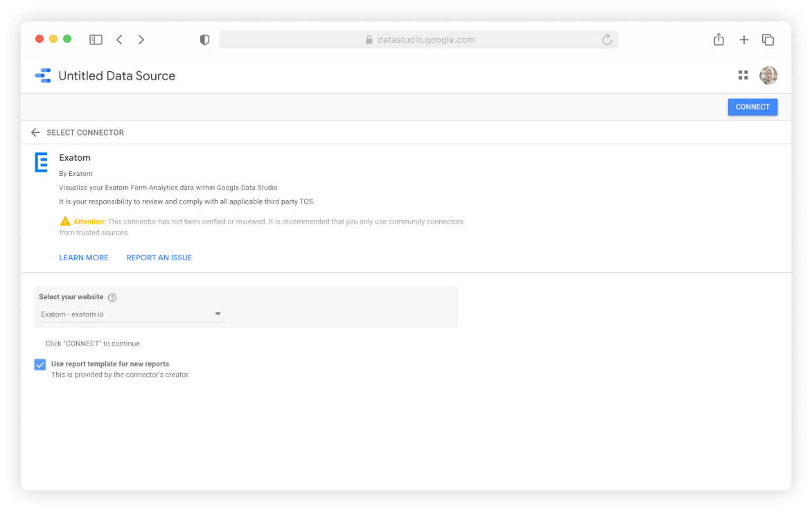Open the Google apps grid icon
Viewport: 812px width, 511px height.
point(743,75)
